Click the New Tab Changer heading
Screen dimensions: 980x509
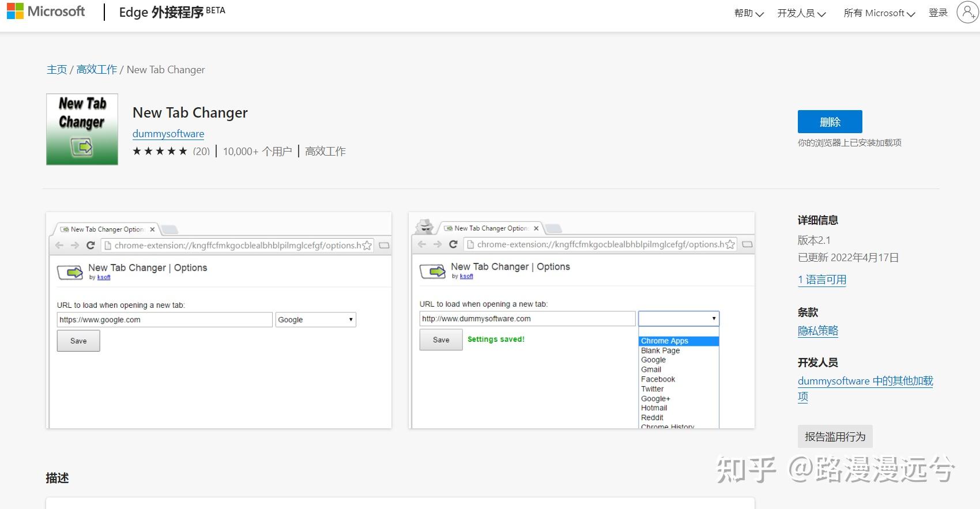click(190, 113)
